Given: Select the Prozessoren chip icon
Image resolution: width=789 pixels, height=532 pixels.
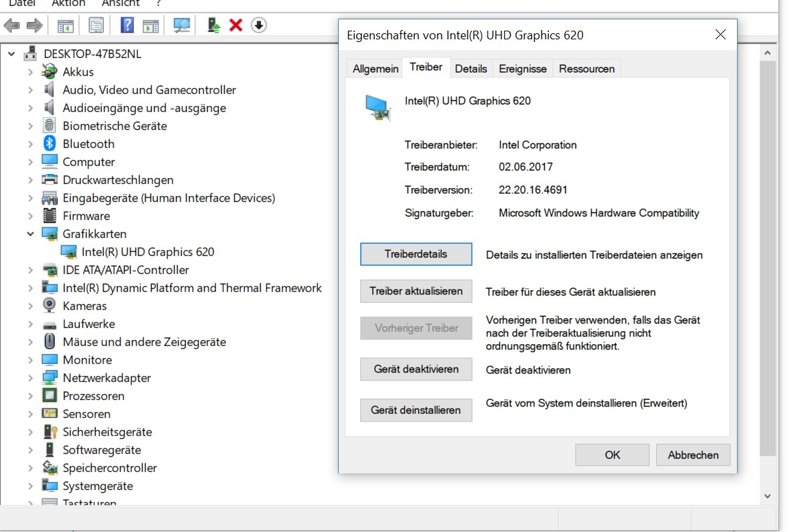Looking at the screenshot, I should click(49, 395).
